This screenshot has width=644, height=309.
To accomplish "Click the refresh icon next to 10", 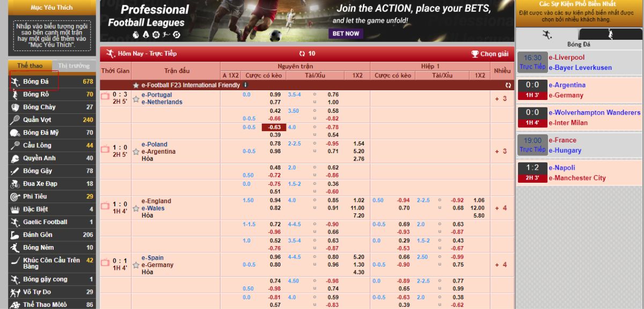I will (x=302, y=54).
